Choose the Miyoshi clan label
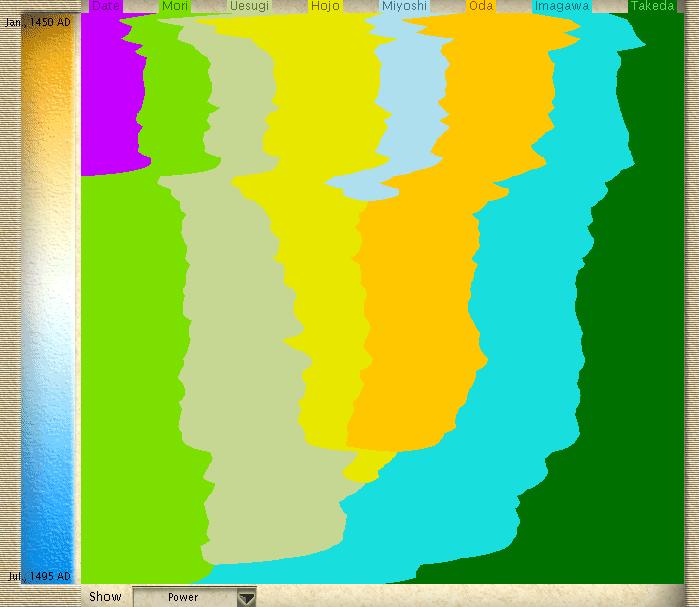The width and height of the screenshot is (699, 607). pos(404,6)
